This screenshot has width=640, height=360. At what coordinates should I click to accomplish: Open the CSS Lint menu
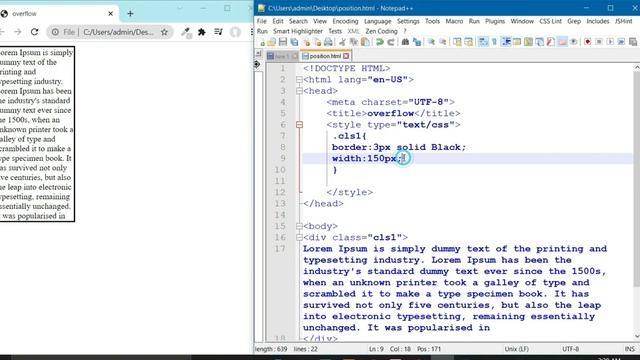[x=551, y=21]
